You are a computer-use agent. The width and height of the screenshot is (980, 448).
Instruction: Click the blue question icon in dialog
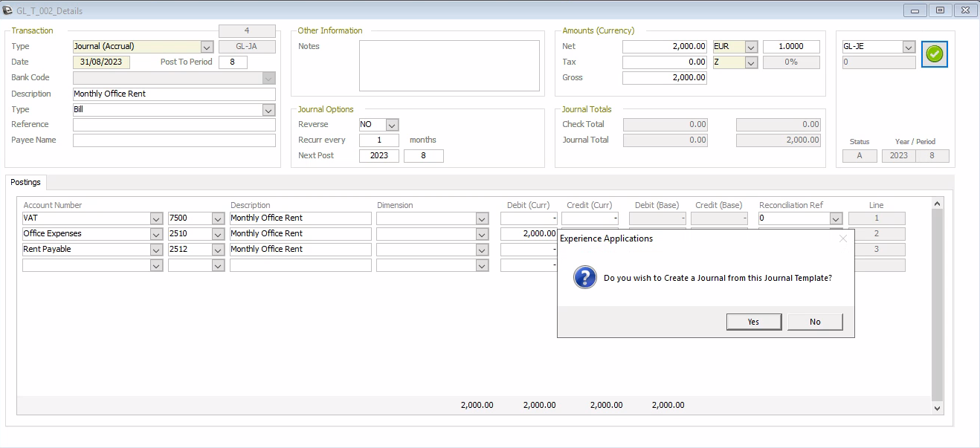[x=585, y=277]
